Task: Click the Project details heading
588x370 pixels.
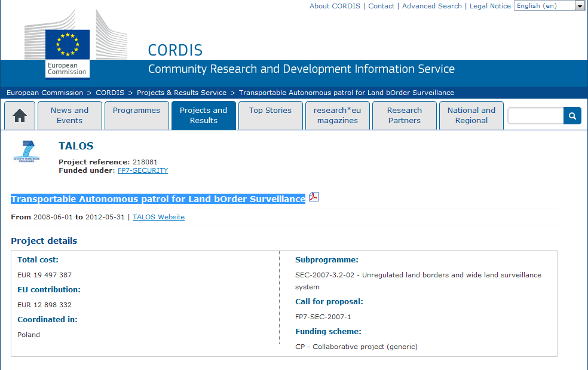Action: click(44, 241)
